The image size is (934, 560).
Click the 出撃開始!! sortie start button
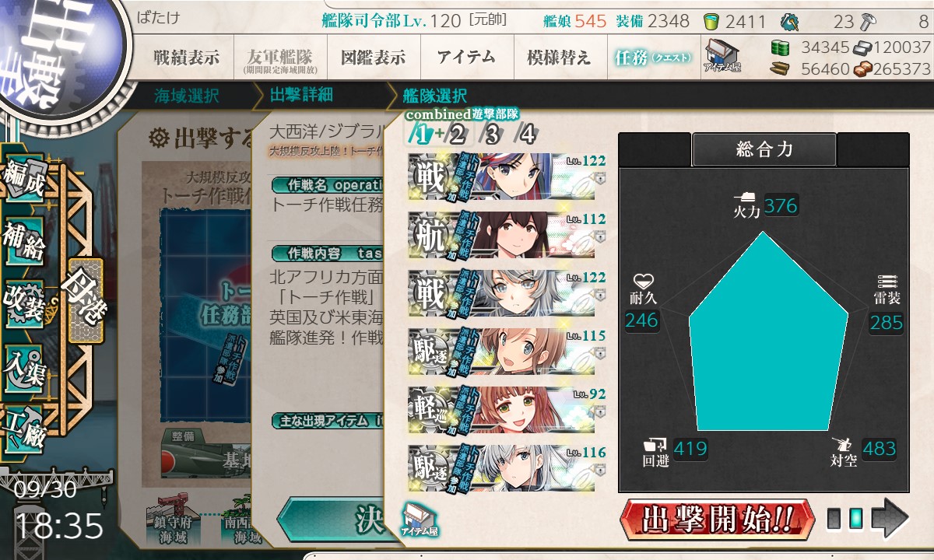718,520
